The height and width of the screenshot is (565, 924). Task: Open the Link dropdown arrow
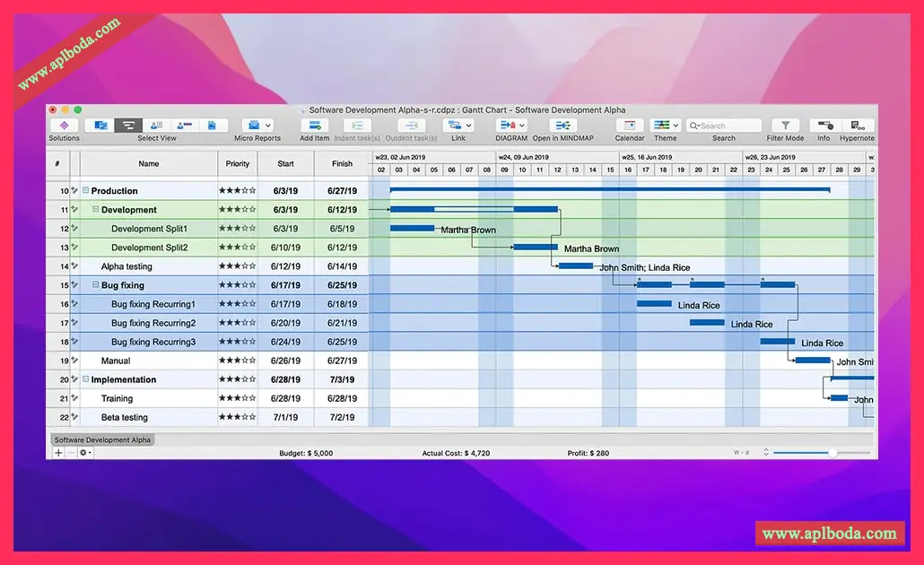coord(468,126)
